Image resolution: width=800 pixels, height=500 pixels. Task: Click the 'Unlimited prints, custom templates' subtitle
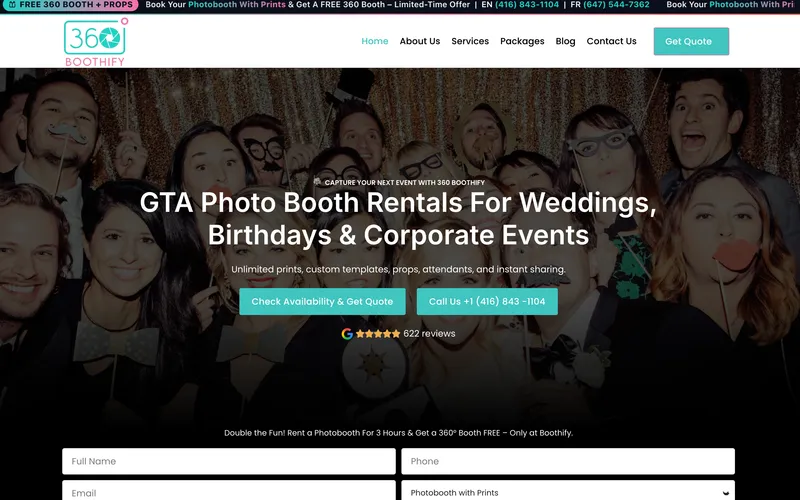[x=398, y=269]
